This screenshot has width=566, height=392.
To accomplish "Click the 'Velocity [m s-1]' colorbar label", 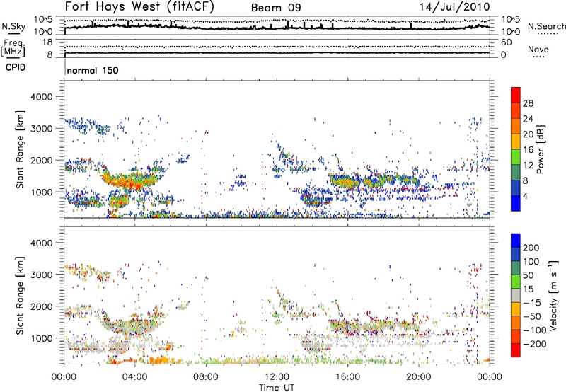I will point(553,295).
